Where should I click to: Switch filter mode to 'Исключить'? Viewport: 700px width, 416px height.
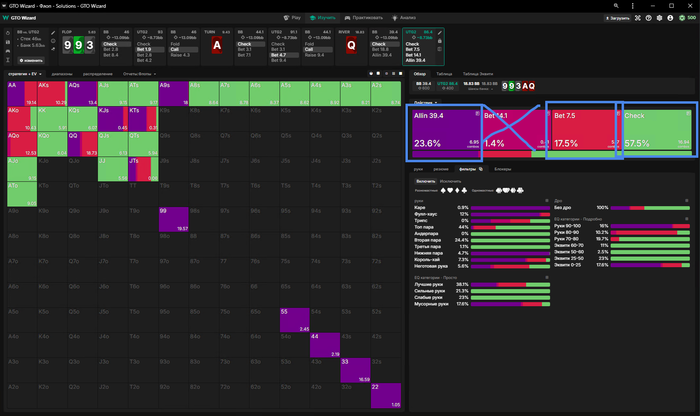[x=450, y=181]
